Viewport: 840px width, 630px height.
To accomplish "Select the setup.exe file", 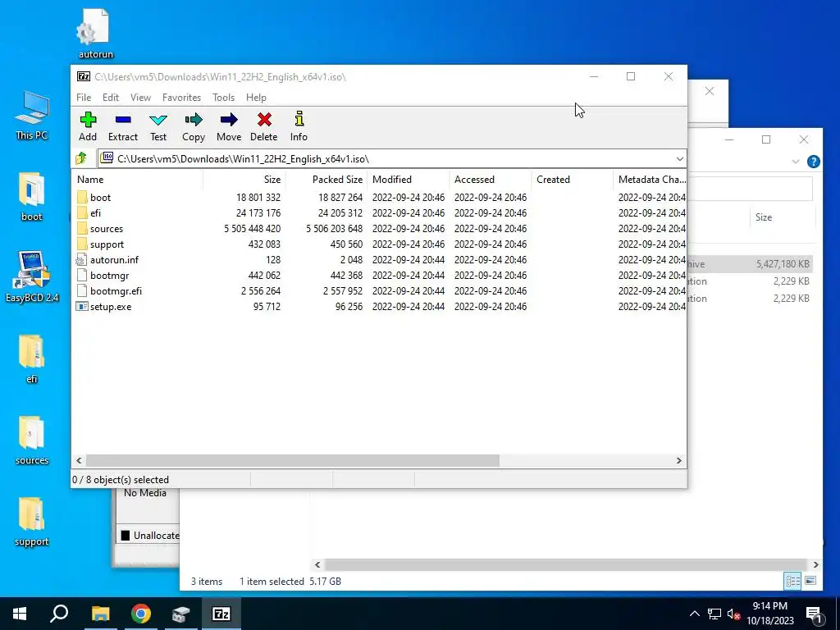I will 111,307.
